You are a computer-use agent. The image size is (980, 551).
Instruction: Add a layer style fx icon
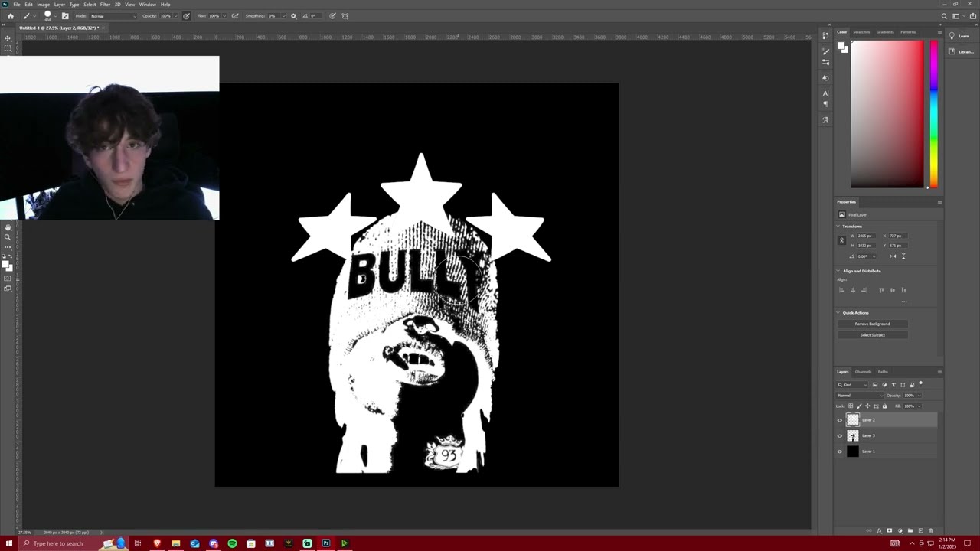point(879,530)
